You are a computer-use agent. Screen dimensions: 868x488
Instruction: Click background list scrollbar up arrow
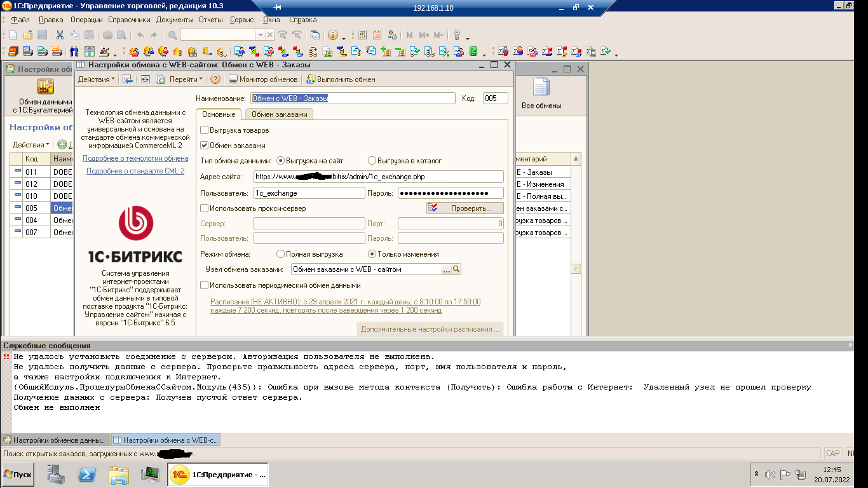pos(576,159)
